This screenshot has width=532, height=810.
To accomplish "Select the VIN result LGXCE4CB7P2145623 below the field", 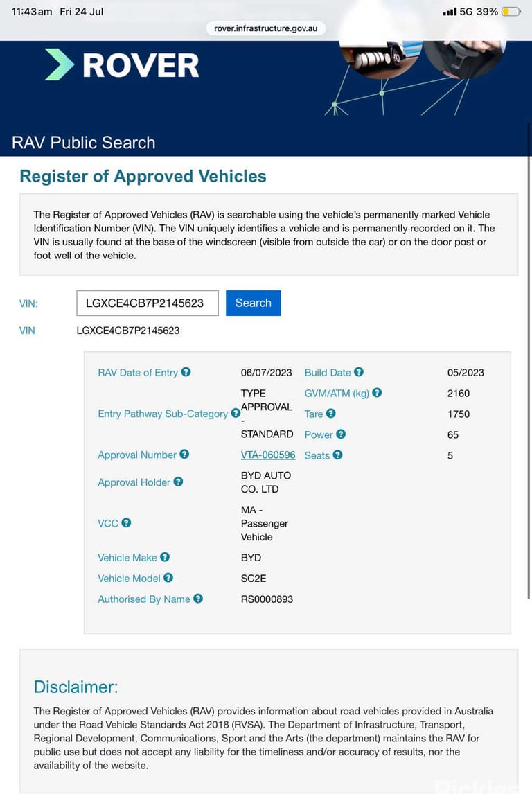I will pos(128,330).
